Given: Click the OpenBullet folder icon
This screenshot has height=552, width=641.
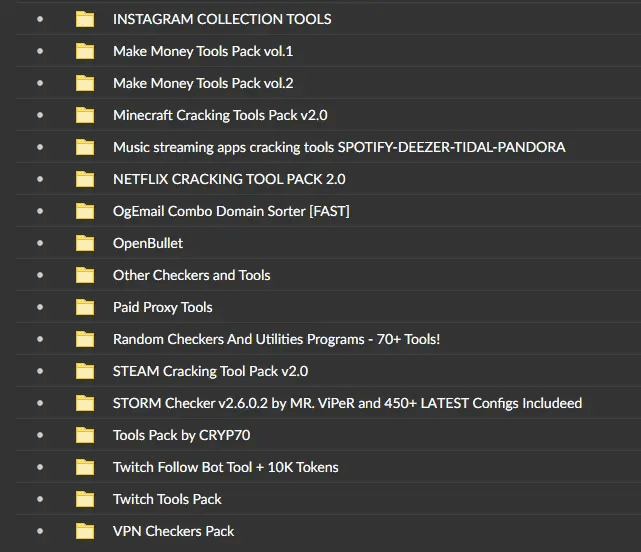Looking at the screenshot, I should [85, 243].
